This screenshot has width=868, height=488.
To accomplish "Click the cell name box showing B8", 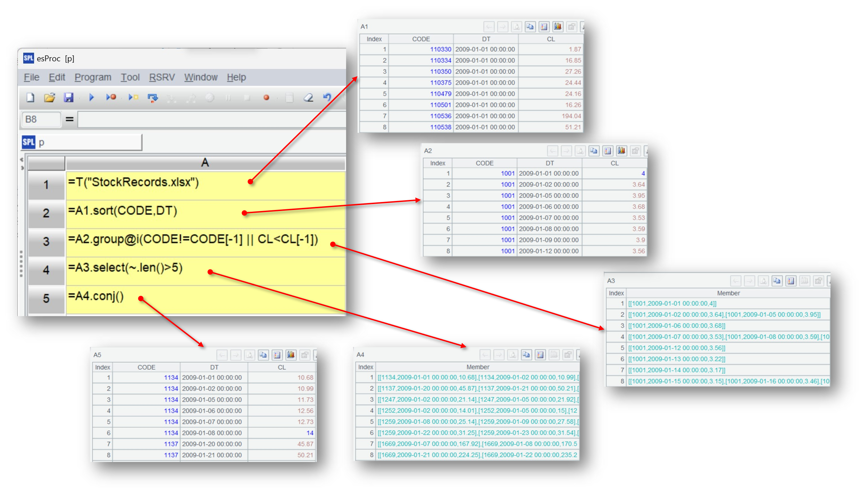I will 41,119.
